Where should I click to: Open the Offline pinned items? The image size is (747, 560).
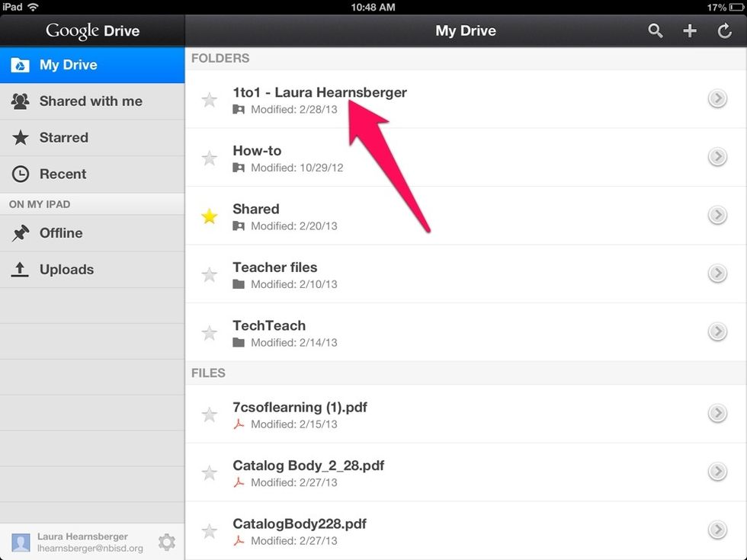coord(61,233)
